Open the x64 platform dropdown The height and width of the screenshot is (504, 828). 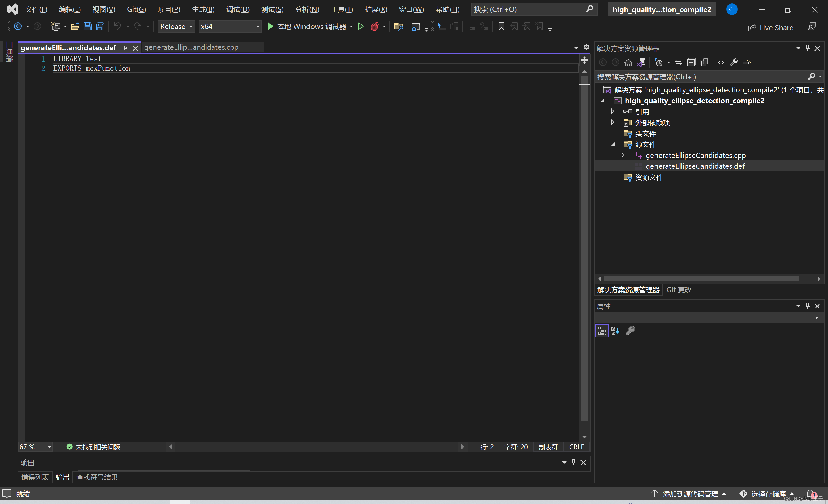click(x=230, y=26)
